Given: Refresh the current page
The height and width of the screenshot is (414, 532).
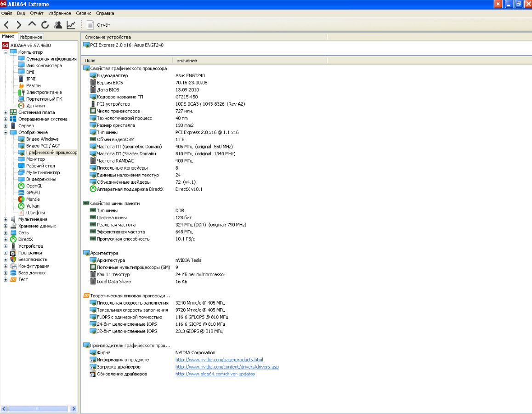Looking at the screenshot, I should [45, 25].
